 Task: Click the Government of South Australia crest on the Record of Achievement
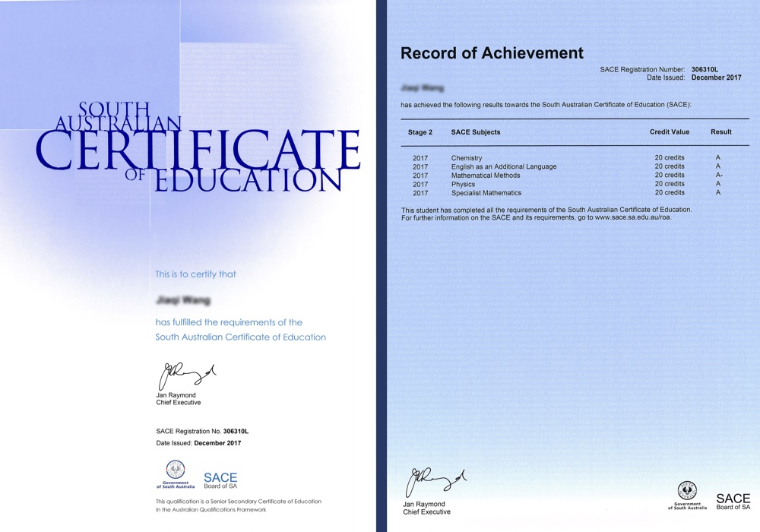(x=687, y=493)
